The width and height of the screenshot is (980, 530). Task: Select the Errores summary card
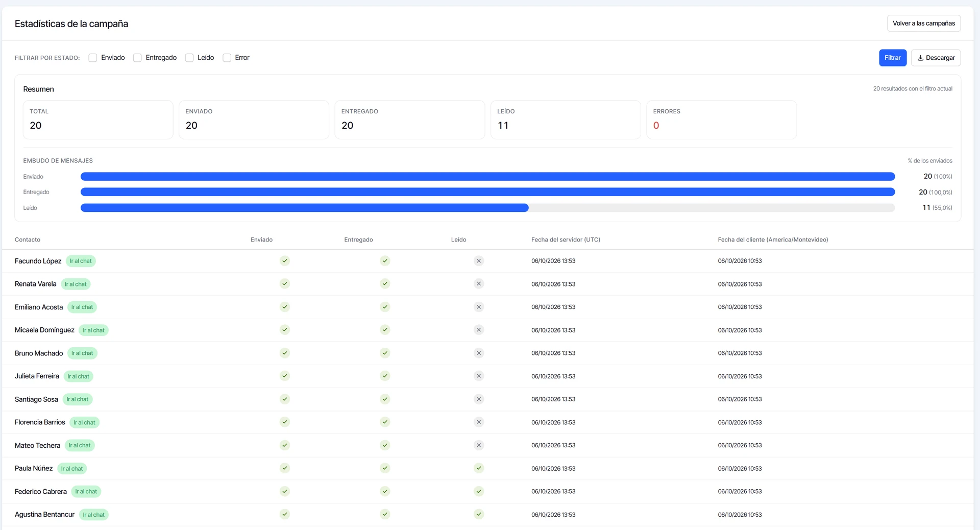pos(721,120)
